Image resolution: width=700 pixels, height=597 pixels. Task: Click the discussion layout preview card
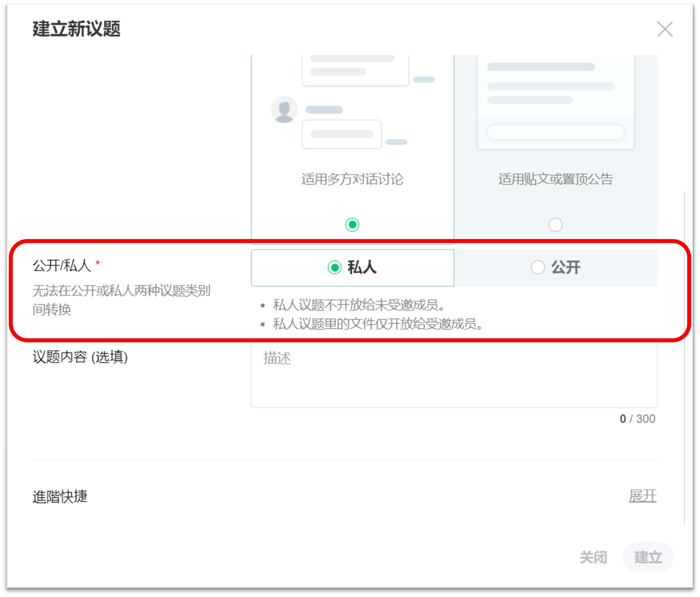(352, 101)
